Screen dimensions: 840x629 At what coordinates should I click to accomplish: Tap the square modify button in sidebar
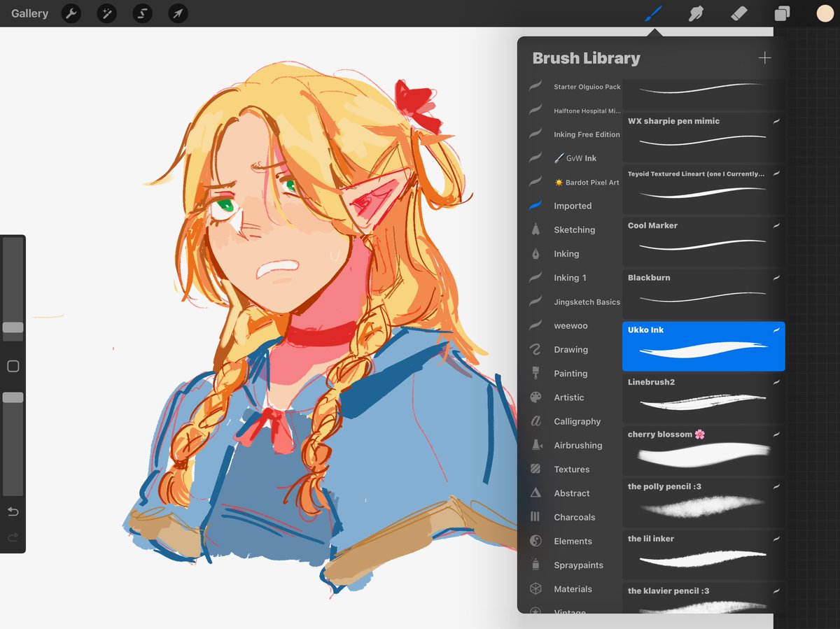(x=13, y=366)
